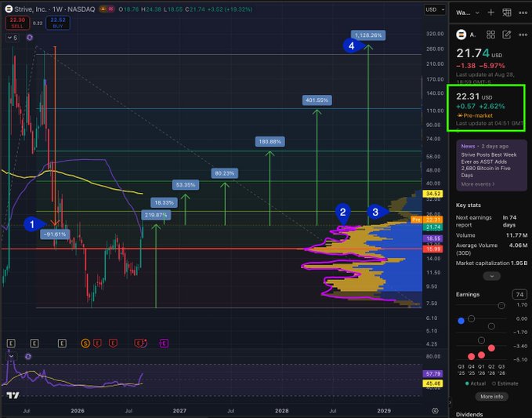Select the 80.23% price range label
532x418 pixels.
(225, 173)
